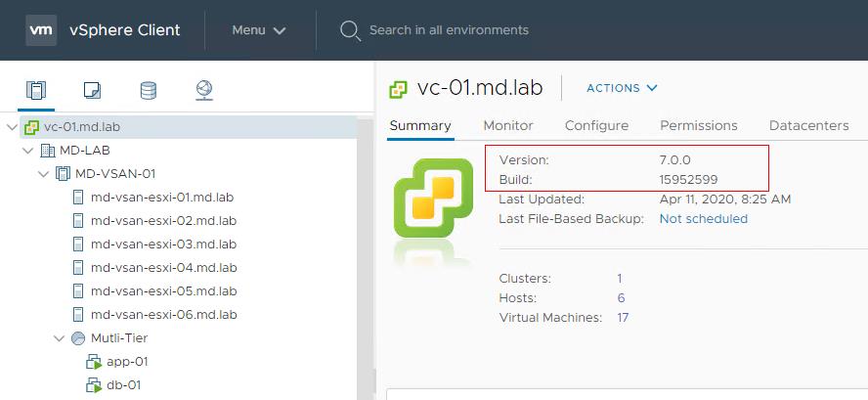Switch to VMs and Templates view icon

click(92, 90)
